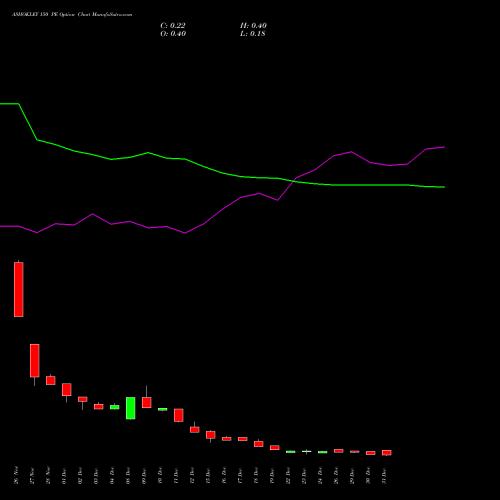Screen dimensions: 500x500
Task: Click the green 04 Dec candlestick
Action: point(115,407)
